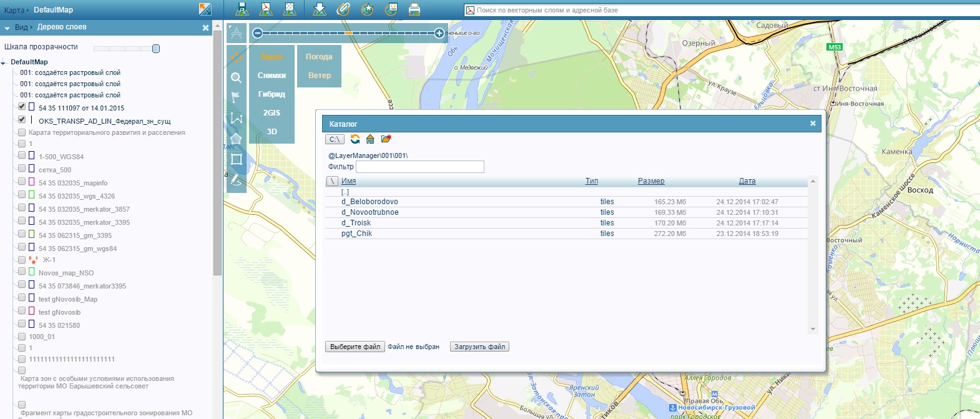
Task: Collapse the DefaultMap tree node
Action: tap(4, 62)
